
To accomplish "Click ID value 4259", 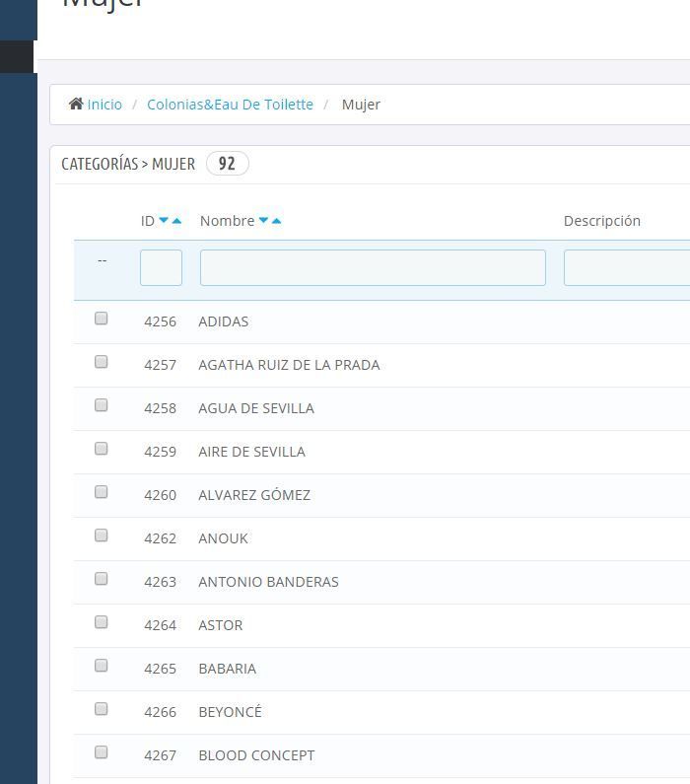I will coord(160,452).
